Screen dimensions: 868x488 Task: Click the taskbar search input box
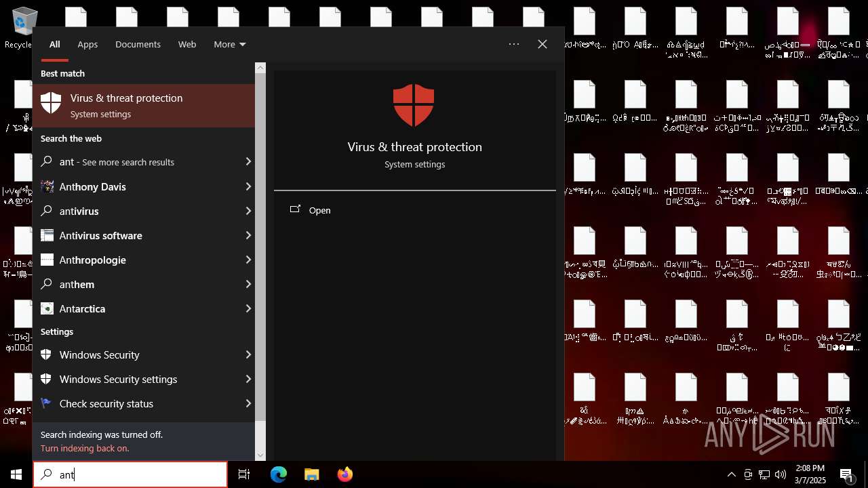tap(130, 474)
